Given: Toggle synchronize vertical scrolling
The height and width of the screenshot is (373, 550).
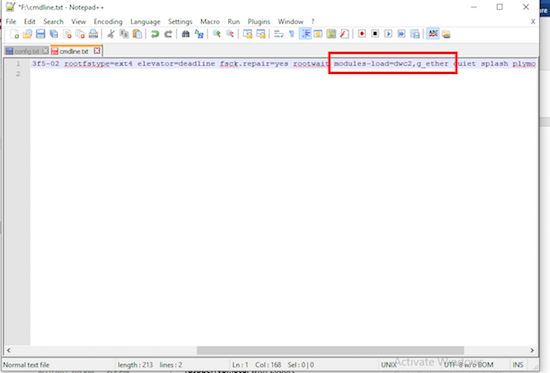Looking at the screenshot, I should pos(248,34).
